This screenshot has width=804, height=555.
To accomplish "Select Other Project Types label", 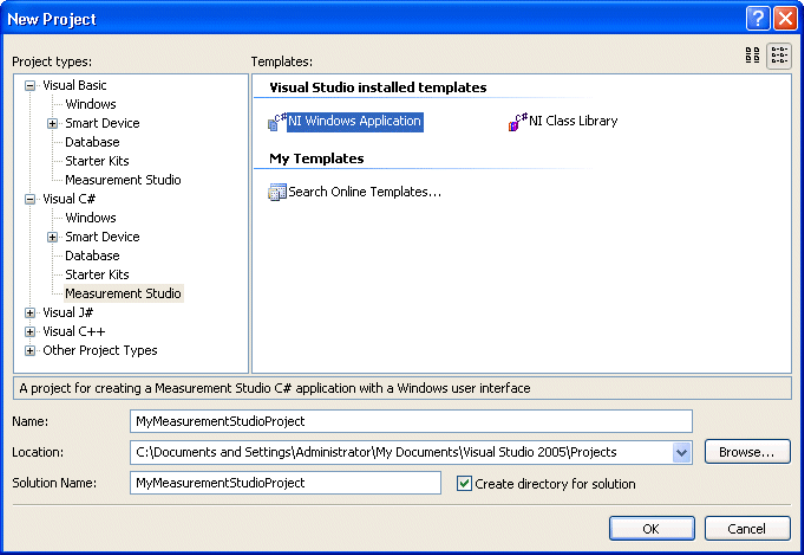I will [100, 351].
